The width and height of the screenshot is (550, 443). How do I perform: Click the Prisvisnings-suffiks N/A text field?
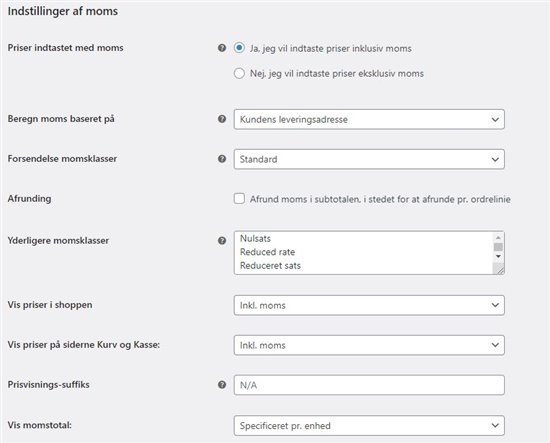tap(369, 385)
